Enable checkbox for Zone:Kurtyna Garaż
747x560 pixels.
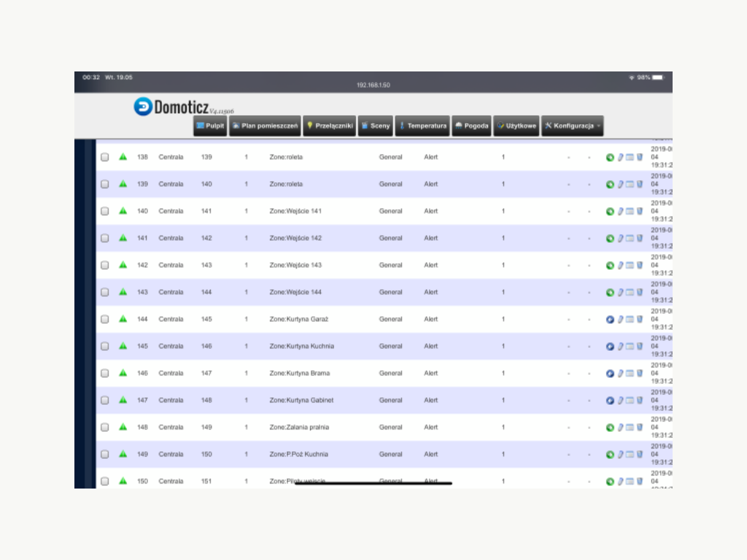pos(105,319)
